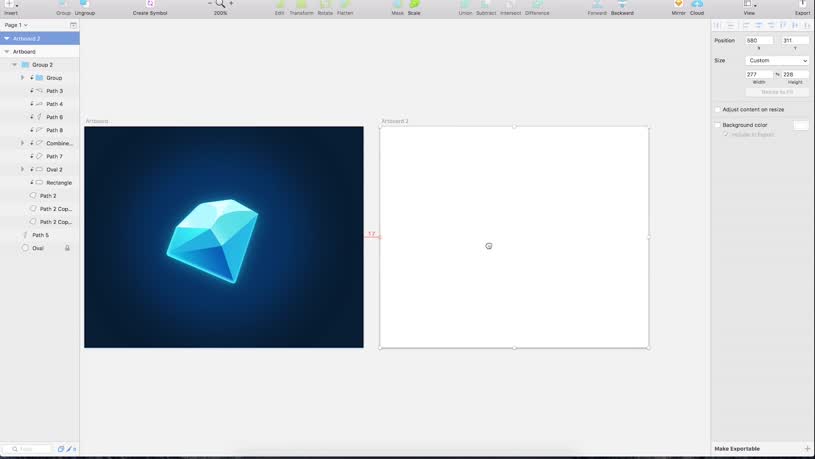This screenshot has width=815, height=459.
Task: Expand the Oval 2 layer triangle
Action: [x=22, y=169]
